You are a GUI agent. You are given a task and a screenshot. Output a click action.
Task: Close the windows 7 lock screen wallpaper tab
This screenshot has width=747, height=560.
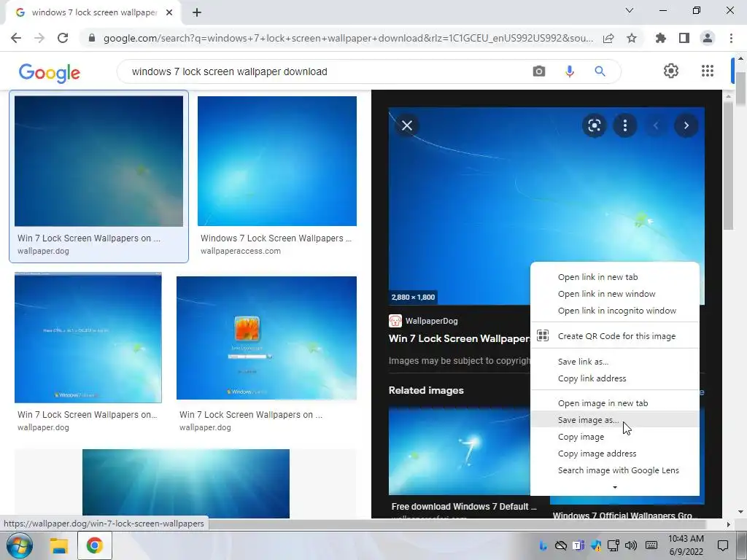[169, 13]
